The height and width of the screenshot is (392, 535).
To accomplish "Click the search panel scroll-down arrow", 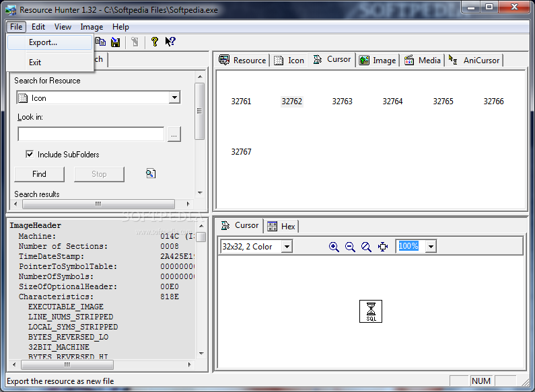I will pos(200,193).
